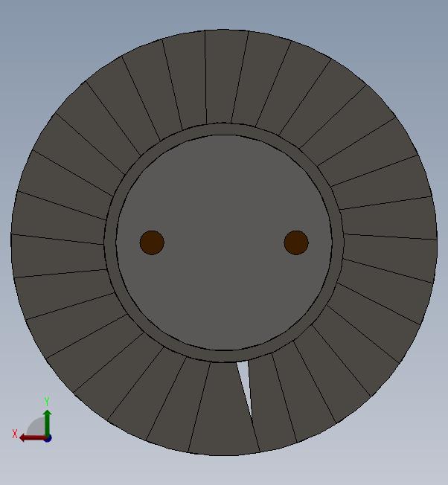Click the red "X" axis label
This screenshot has height=485, width=448.
pos(15,434)
